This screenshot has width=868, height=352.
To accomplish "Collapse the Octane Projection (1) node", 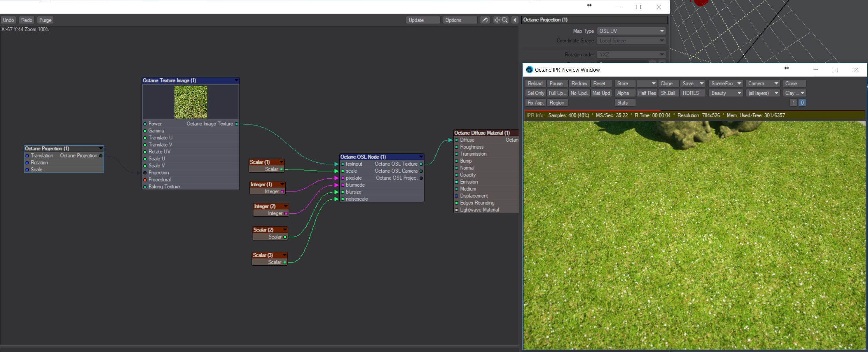I will tap(101, 149).
